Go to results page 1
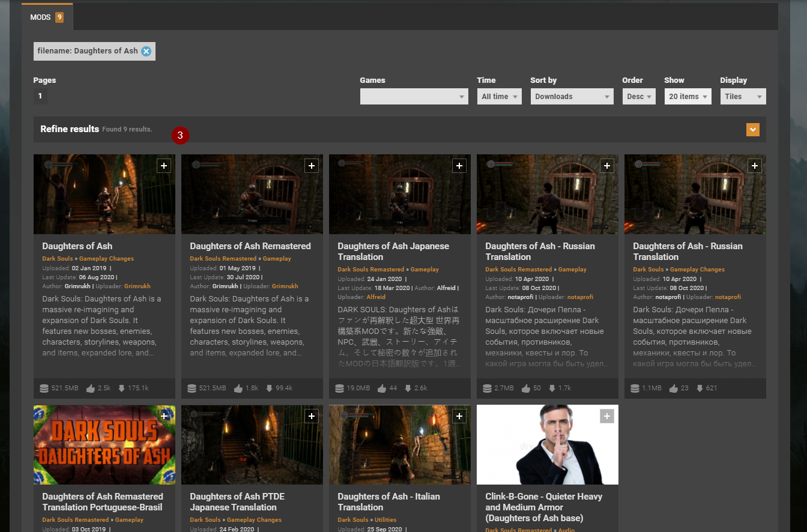The width and height of the screenshot is (807, 532). 40,96
